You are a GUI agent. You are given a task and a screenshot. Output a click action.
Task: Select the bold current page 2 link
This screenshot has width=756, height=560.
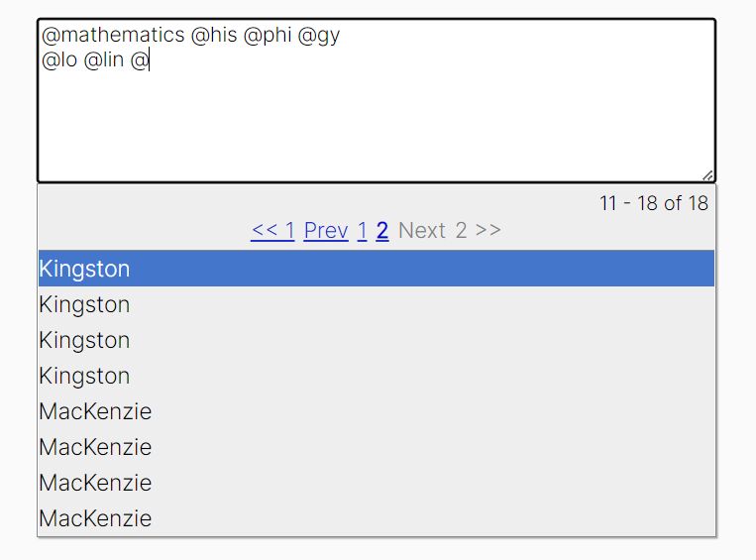tap(382, 231)
